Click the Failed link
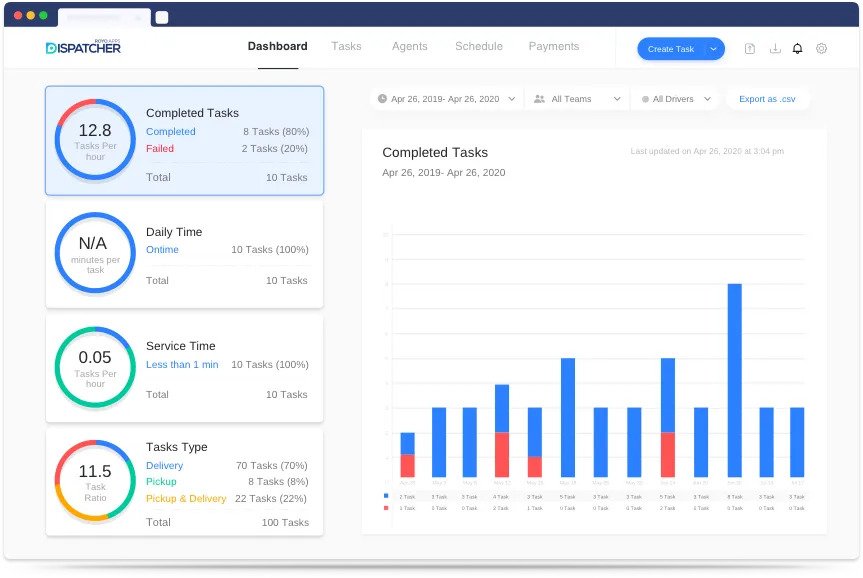This screenshot has width=863, height=578. tap(160, 149)
